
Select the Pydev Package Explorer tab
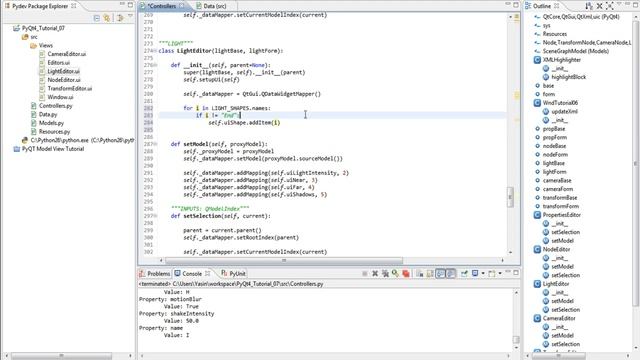tap(40, 6)
